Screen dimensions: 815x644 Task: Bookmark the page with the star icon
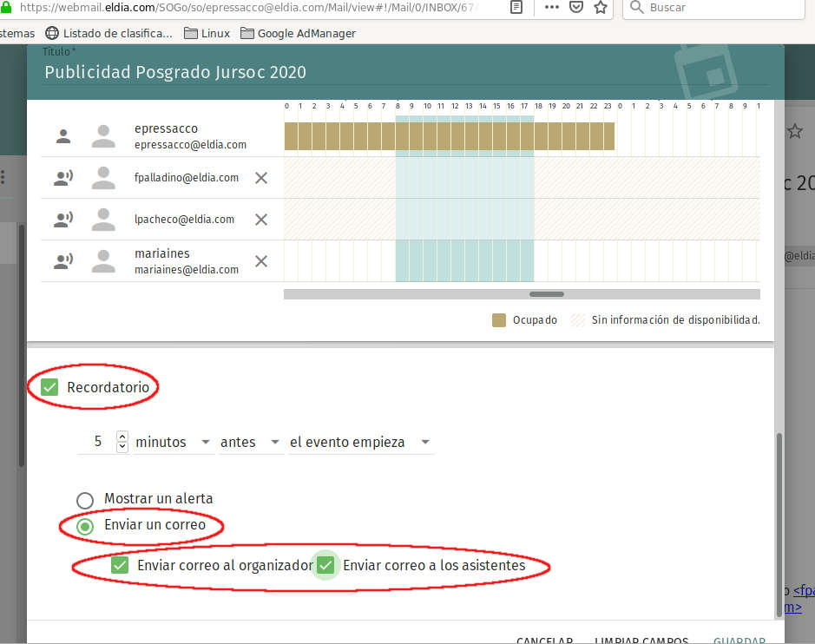coord(601,8)
